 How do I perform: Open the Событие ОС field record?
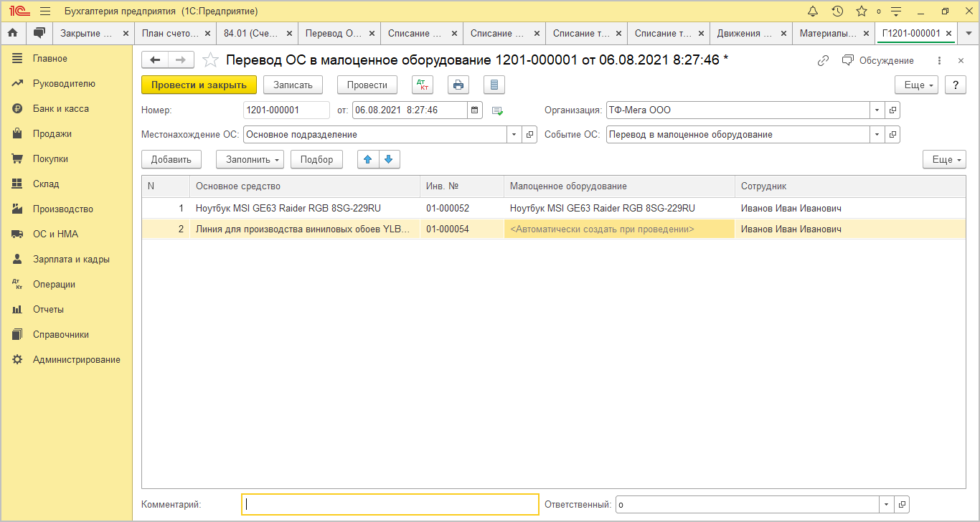[892, 134]
